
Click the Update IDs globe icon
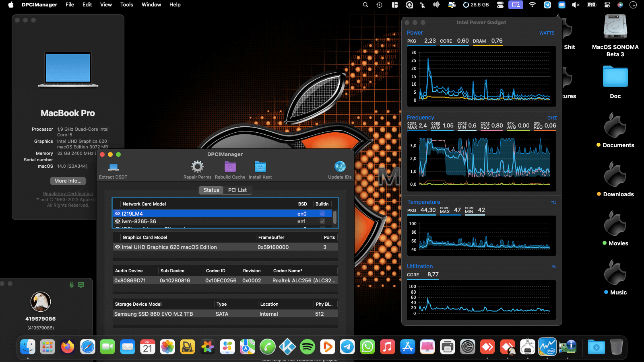(x=340, y=167)
